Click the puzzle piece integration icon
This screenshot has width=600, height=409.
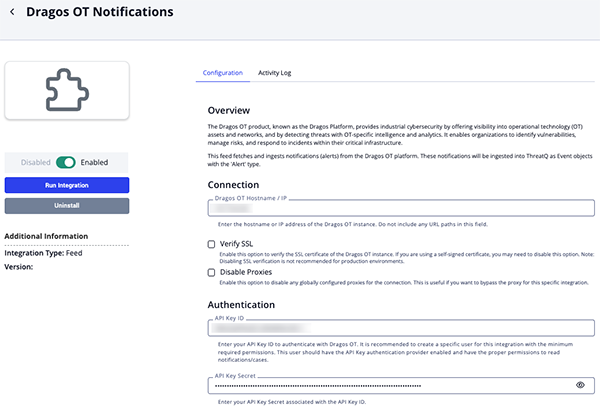67,90
